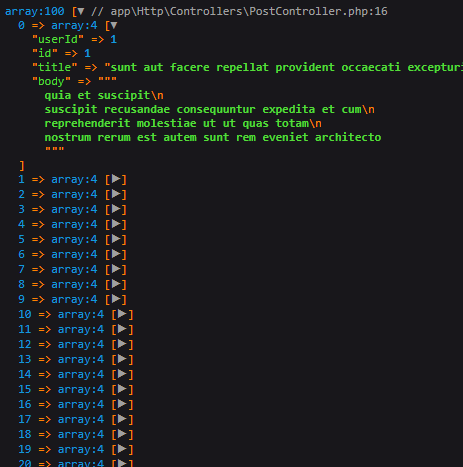Image resolution: width=463 pixels, height=467 pixels.
Task: Expand array entry at index 5
Action: (x=116, y=239)
